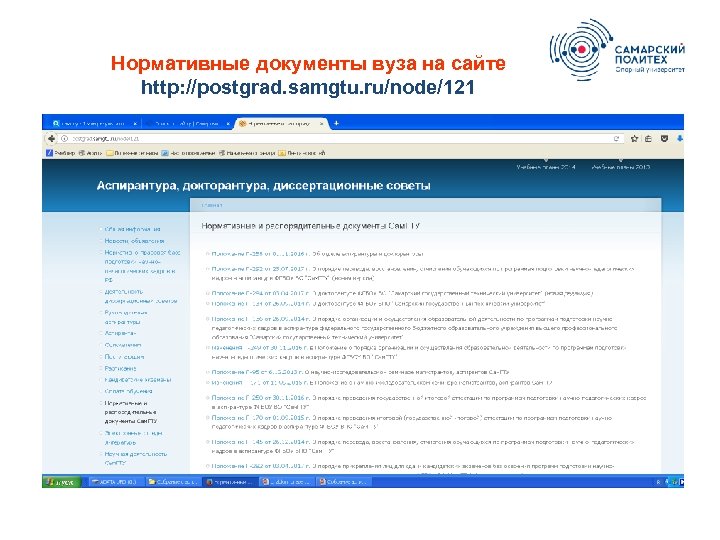Viewport: 720px width, 540px height.
Task: Open the last folder bookmark in bookmarks bar
Action: (x=302, y=153)
